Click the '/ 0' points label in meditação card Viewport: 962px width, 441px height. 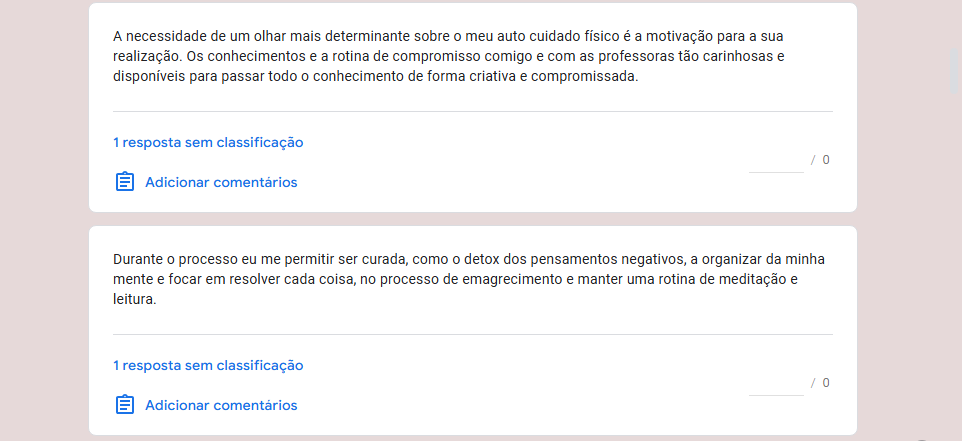pyautogui.click(x=820, y=383)
